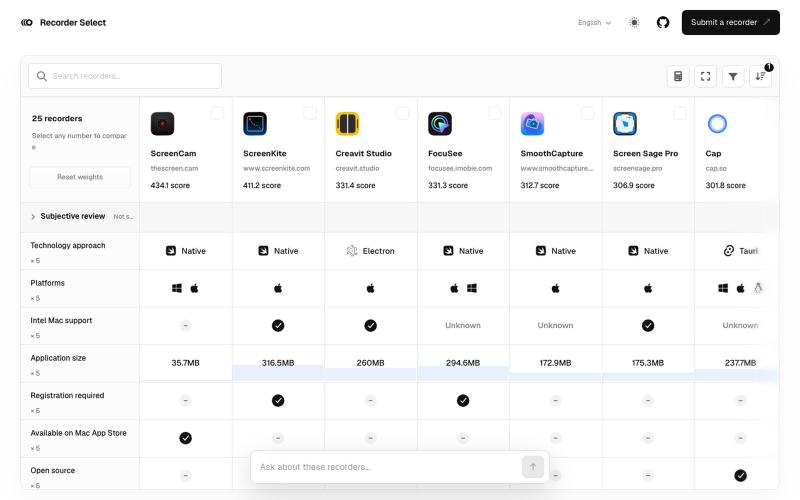Click the Creavit Studio app icon
The image size is (800, 500).
click(x=347, y=124)
